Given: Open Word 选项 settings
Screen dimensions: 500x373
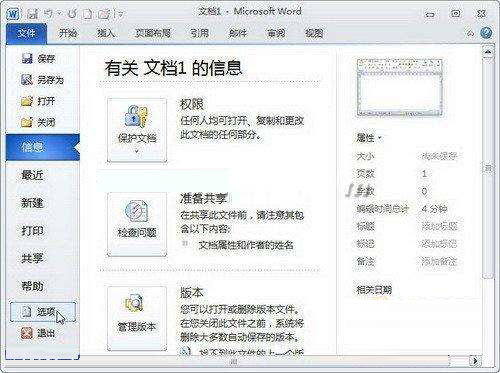Looking at the screenshot, I should pyautogui.click(x=43, y=312).
